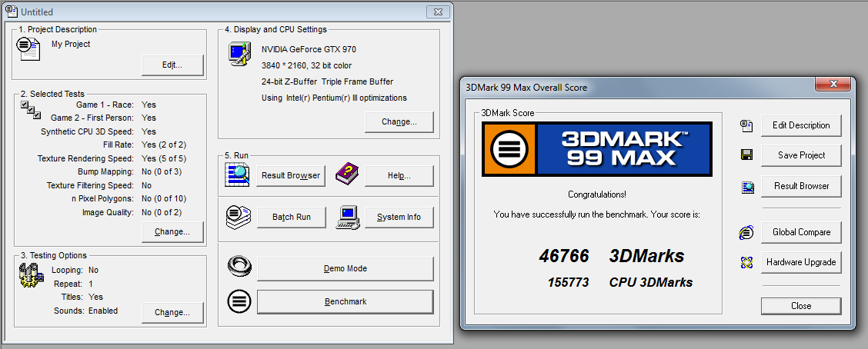Click the Save Project floppy disk icon

(x=746, y=155)
